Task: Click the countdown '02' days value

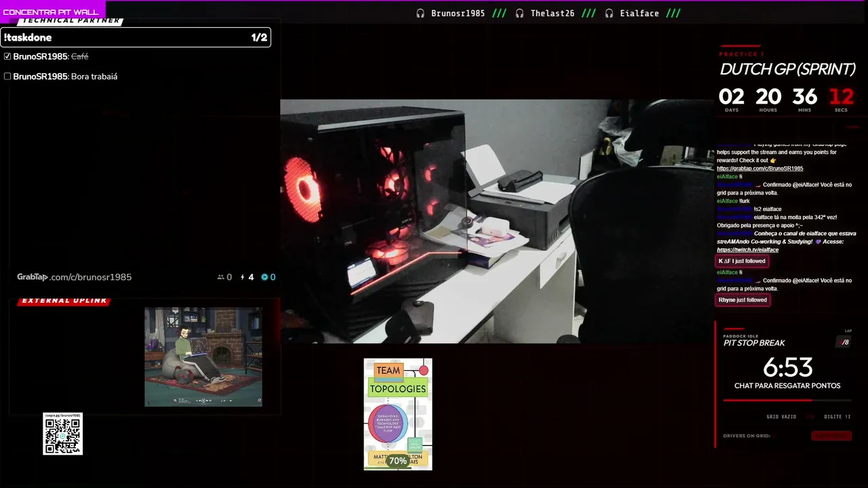Action: pos(732,97)
